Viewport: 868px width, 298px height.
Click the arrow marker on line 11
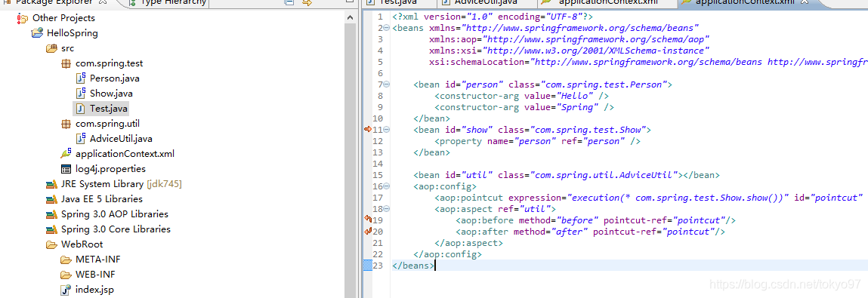[368, 129]
